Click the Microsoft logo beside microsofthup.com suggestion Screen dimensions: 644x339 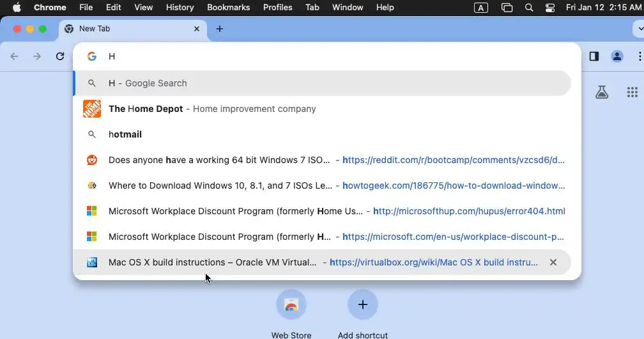pos(91,211)
